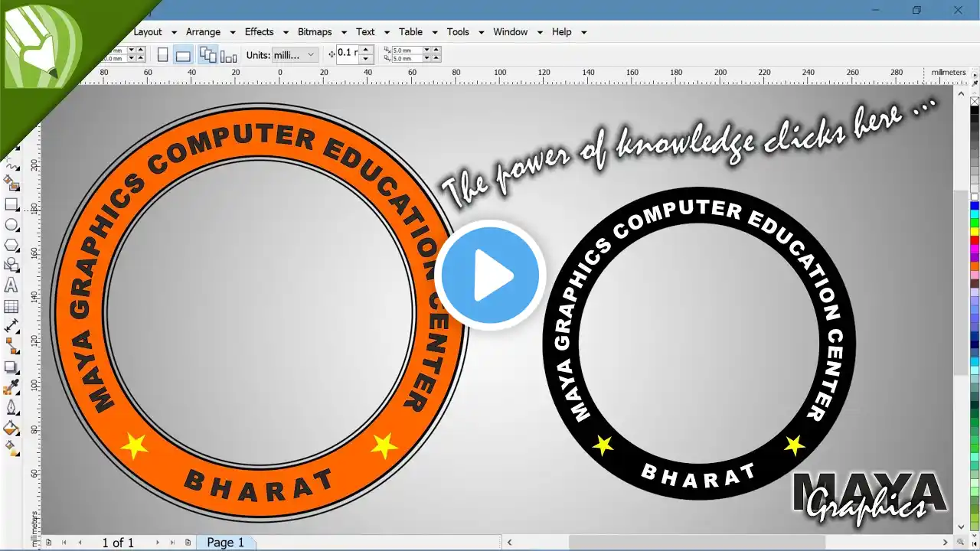Click the vertical scrollbar thumb
980x551 pixels.
(x=962, y=282)
